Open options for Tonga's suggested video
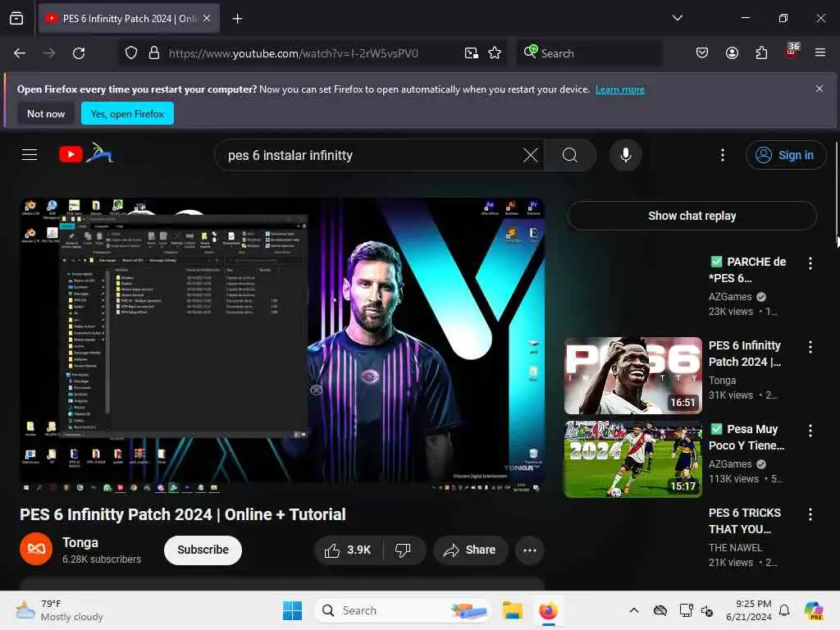Viewport: 840px width, 630px height. coord(810,347)
